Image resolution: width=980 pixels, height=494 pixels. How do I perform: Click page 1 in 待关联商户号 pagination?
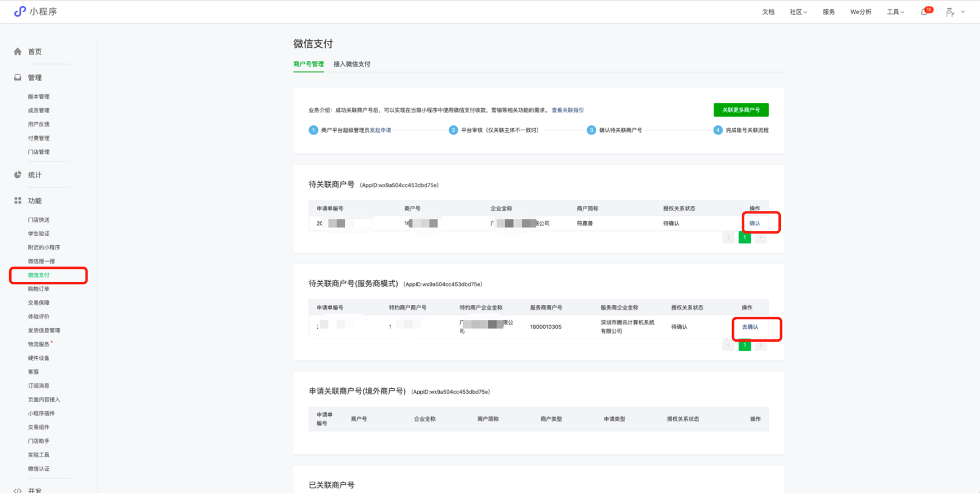click(744, 238)
